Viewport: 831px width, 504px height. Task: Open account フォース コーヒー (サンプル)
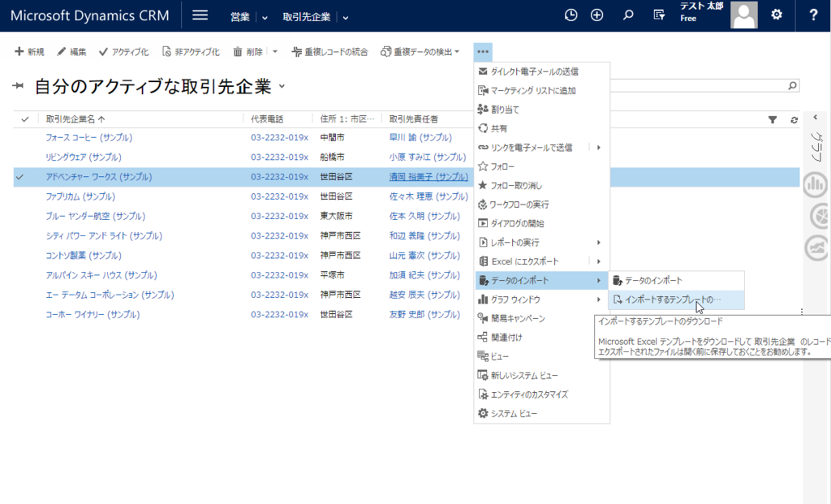coord(88,137)
